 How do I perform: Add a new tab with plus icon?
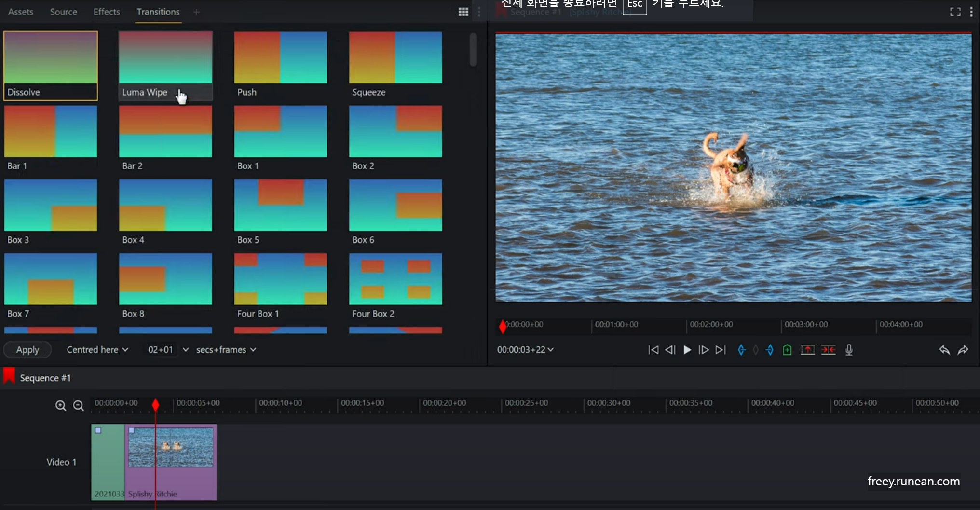pyautogui.click(x=196, y=12)
